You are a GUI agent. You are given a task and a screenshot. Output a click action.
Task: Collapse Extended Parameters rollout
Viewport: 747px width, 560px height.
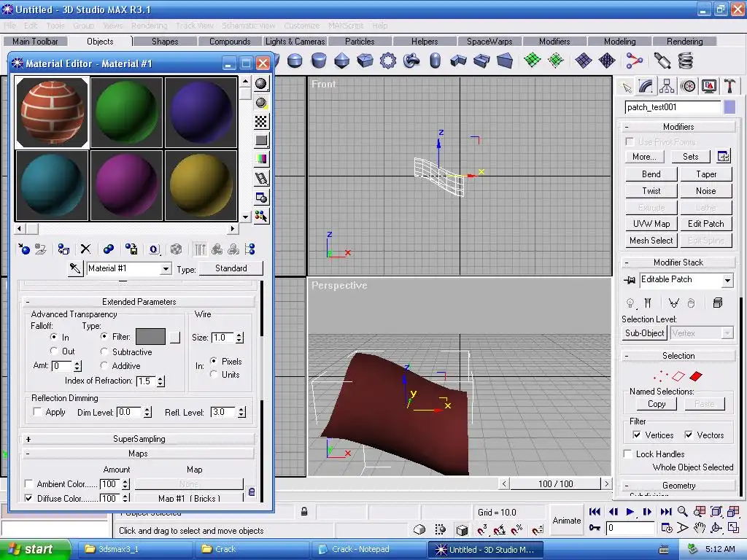(139, 301)
